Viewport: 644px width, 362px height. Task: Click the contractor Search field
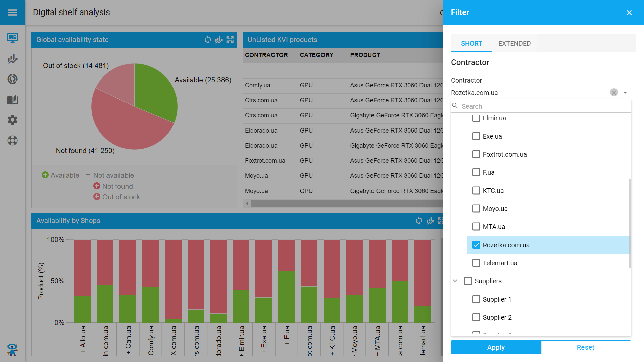544,106
